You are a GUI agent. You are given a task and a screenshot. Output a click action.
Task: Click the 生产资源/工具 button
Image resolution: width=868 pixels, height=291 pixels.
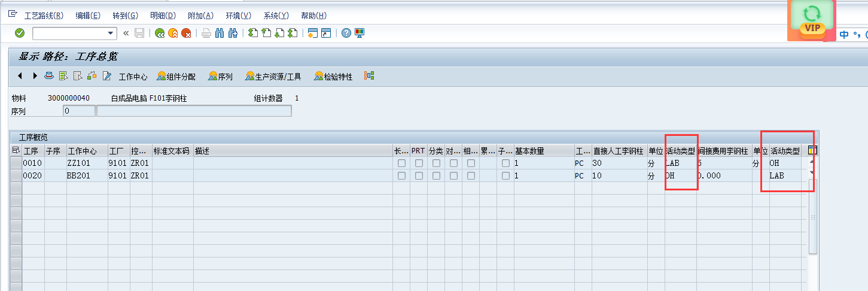coord(274,77)
